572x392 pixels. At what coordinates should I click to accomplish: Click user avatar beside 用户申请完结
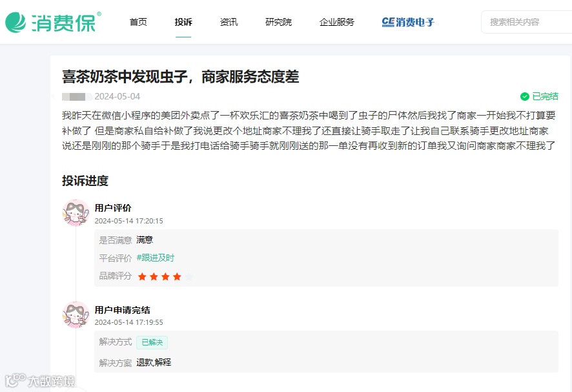pos(76,315)
